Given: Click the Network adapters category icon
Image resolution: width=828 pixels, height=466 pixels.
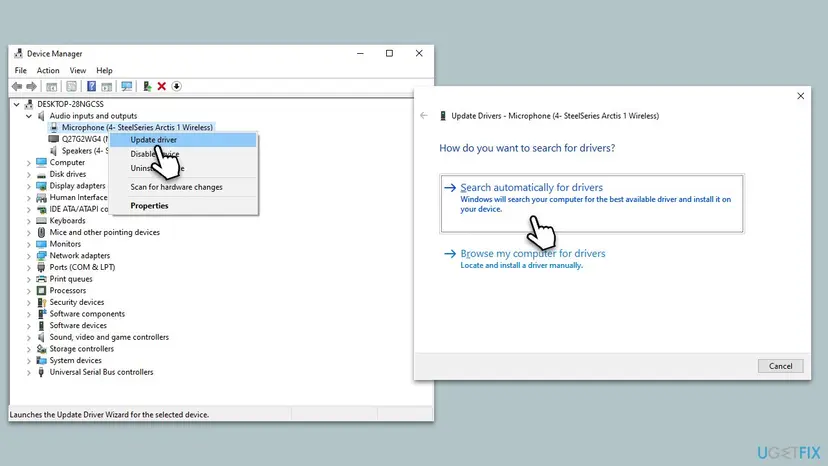Looking at the screenshot, I should 41,256.
